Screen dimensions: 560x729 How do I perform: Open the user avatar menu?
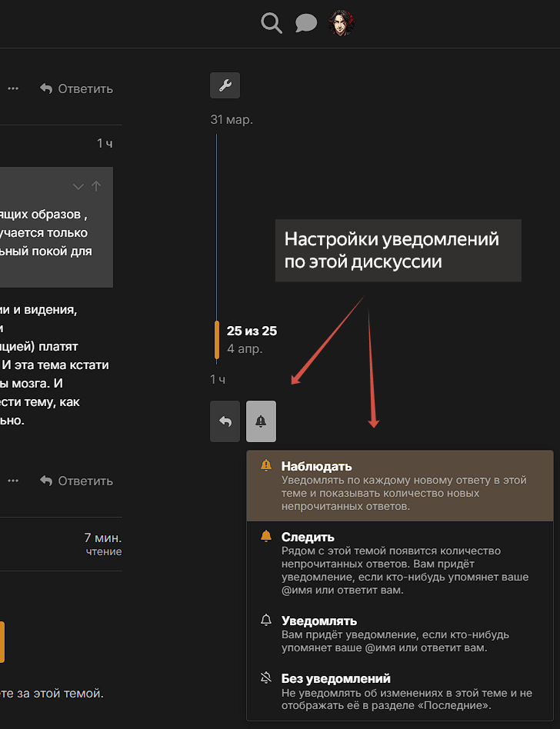342,24
